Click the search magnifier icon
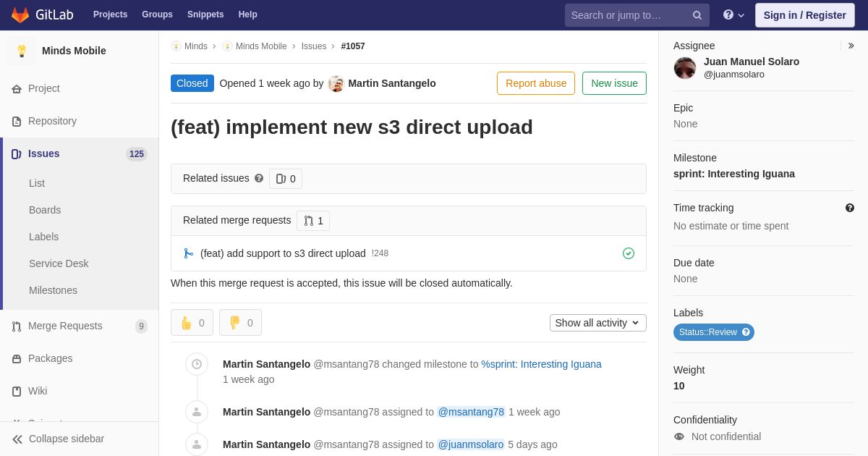Image resolution: width=868 pixels, height=456 pixels. (697, 15)
